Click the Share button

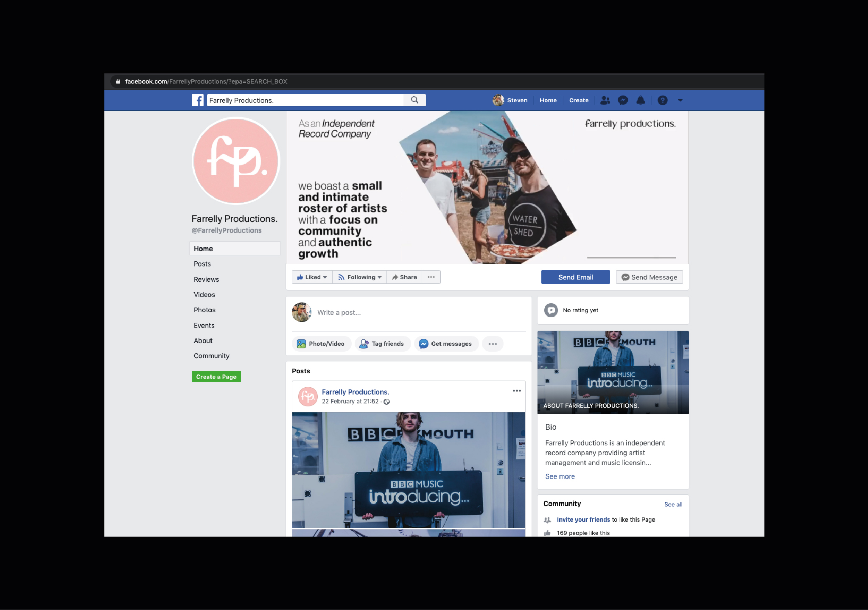click(x=405, y=277)
